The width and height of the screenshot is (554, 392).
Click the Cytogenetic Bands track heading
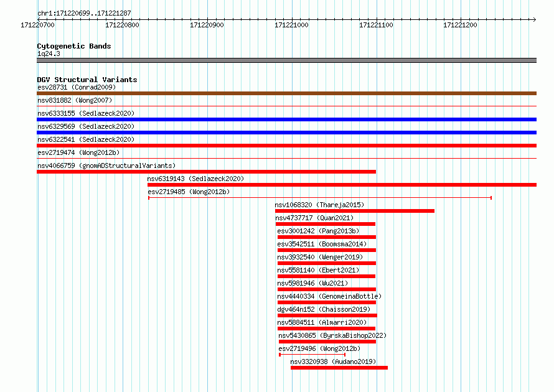point(74,46)
